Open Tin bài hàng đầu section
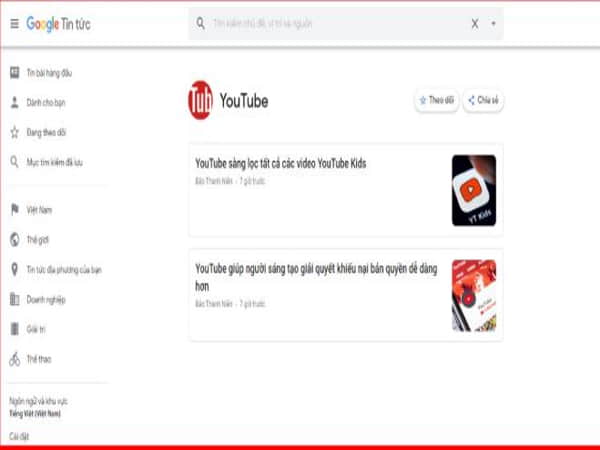This screenshot has height=450, width=600. (49, 73)
